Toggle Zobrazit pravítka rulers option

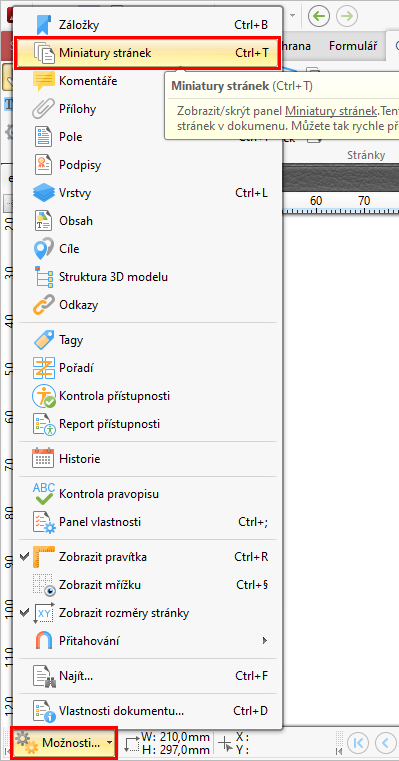[148, 557]
